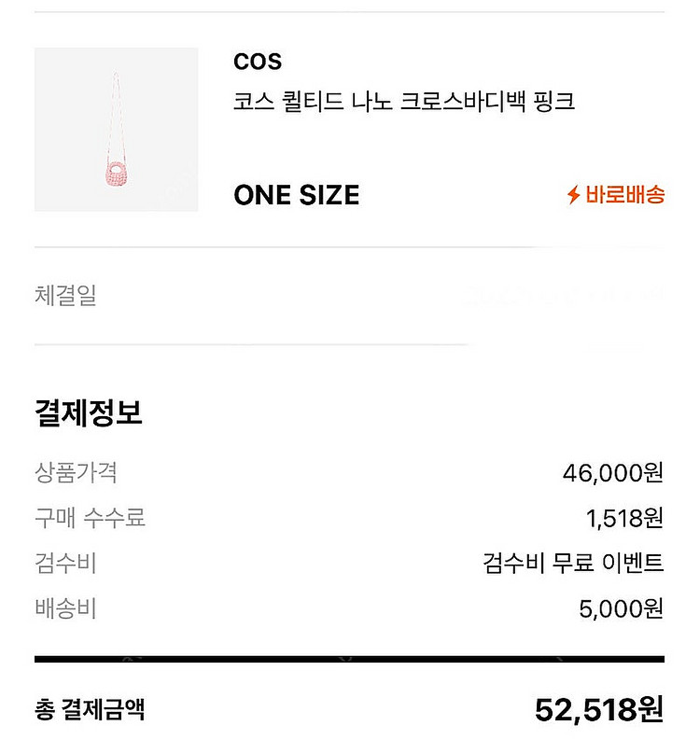Click the 46,000원 product price value
Image resolution: width=700 pixels, height=754 pixels.
coord(612,473)
